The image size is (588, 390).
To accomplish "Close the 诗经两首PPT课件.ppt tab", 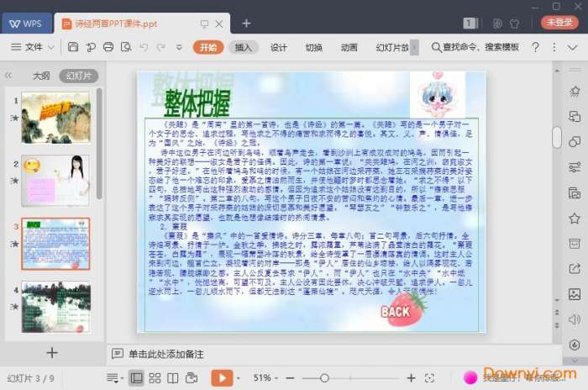I will click(x=219, y=24).
